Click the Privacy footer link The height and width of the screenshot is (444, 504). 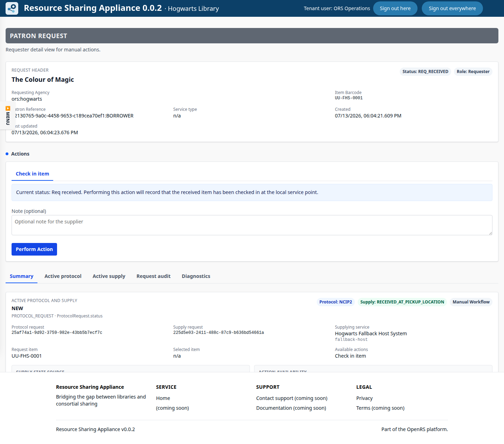(364, 398)
